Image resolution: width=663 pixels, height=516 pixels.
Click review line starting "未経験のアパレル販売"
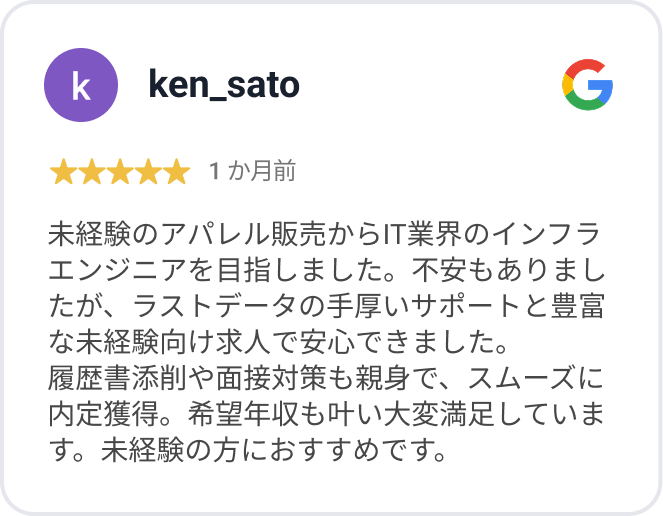(324, 234)
